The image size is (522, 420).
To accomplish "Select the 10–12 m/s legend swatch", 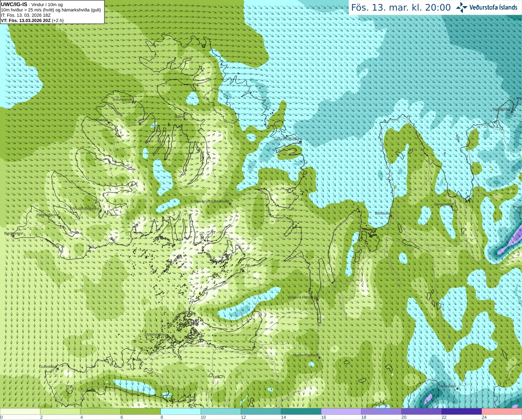I will point(221,411).
